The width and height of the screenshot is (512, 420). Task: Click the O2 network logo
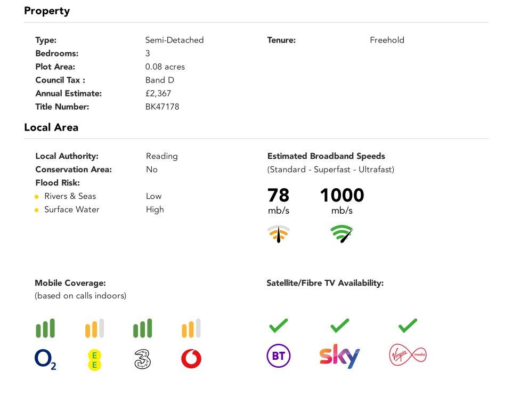click(x=45, y=359)
